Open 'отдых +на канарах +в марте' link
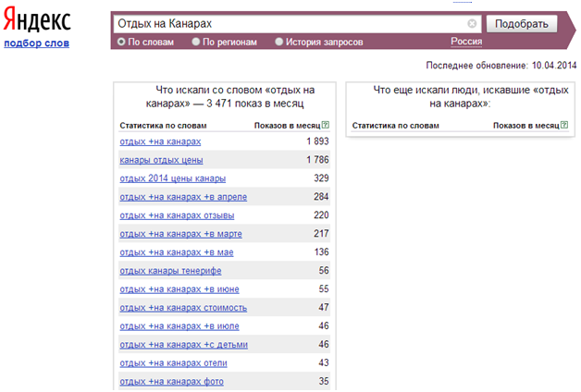The width and height of the screenshot is (581, 392). pos(180,234)
